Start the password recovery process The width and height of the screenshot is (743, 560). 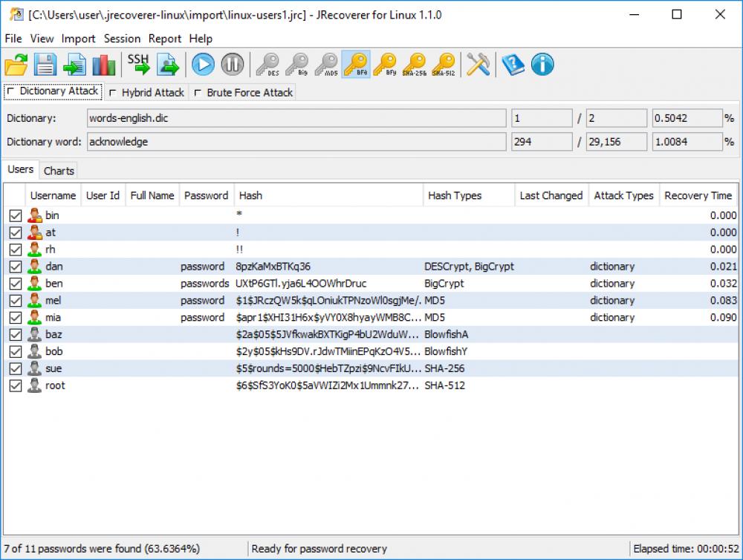pyautogui.click(x=202, y=64)
